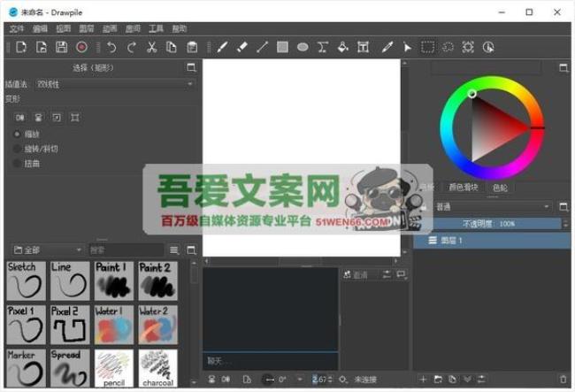The height and width of the screenshot is (392, 575).
Task: Pick a shade inside the color triangle
Action: 491,128
